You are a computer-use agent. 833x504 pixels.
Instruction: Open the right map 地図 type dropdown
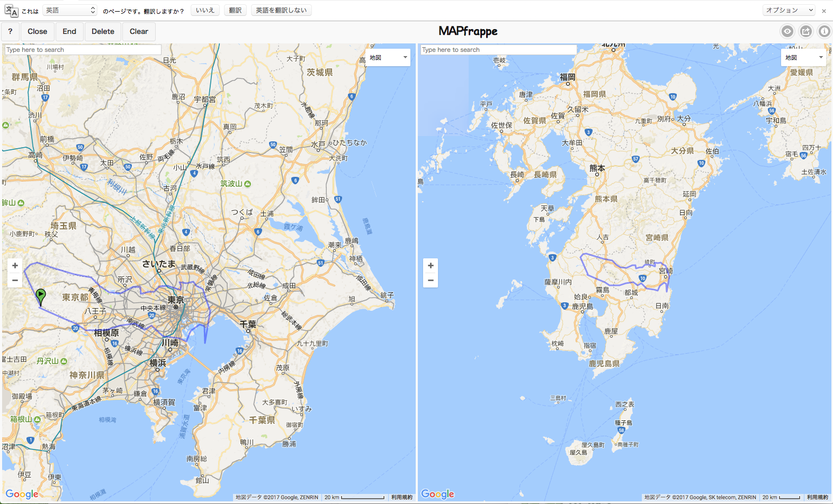tap(804, 57)
